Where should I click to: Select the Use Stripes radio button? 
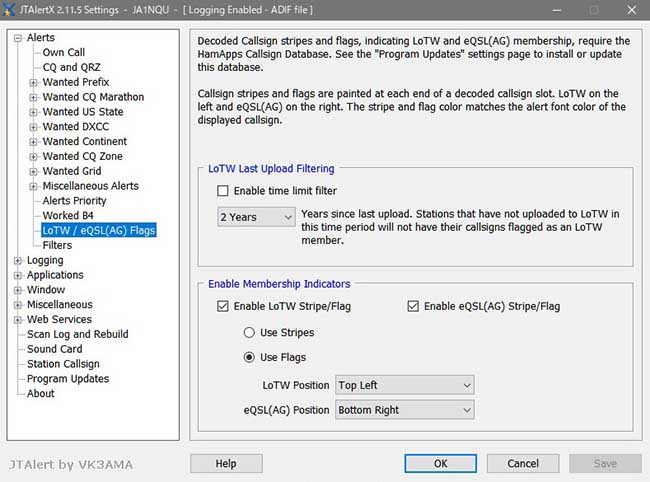(x=248, y=332)
